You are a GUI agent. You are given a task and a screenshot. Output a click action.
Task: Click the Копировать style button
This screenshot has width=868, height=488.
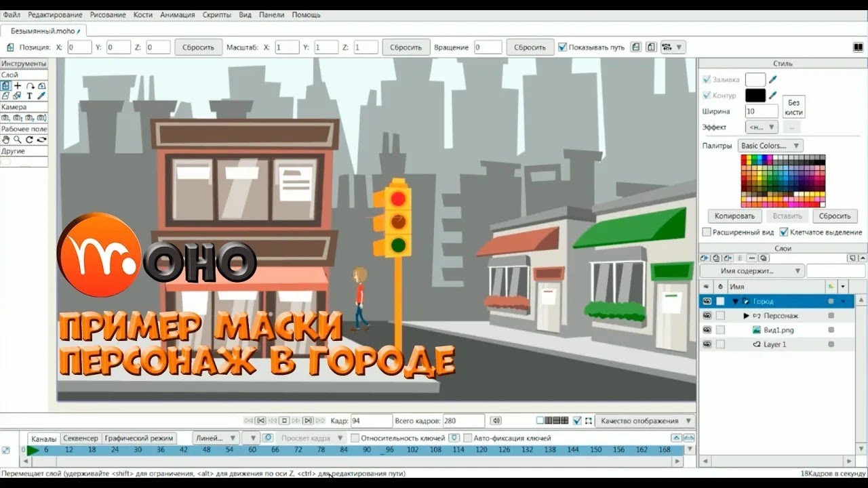point(734,216)
